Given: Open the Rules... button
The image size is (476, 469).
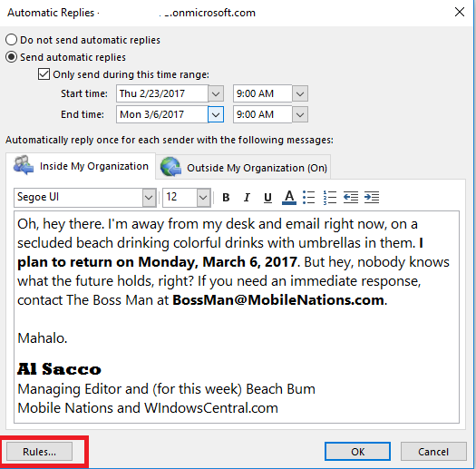Looking at the screenshot, I should (40, 452).
